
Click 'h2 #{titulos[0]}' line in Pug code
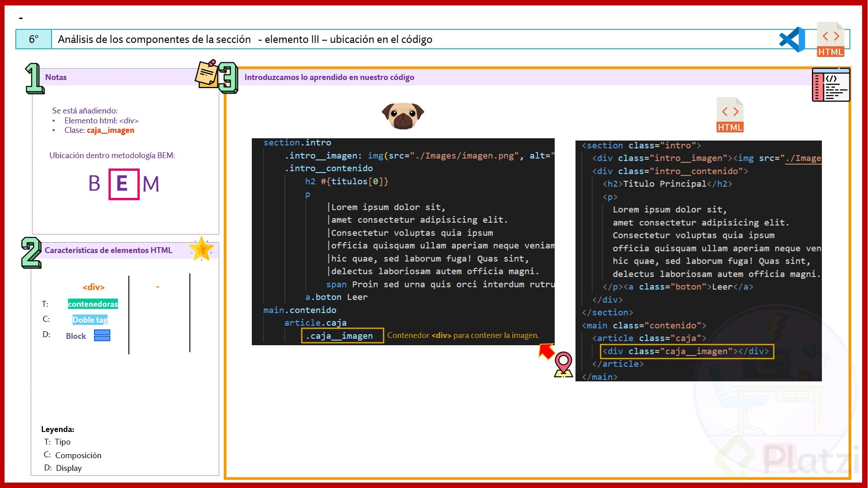(347, 182)
